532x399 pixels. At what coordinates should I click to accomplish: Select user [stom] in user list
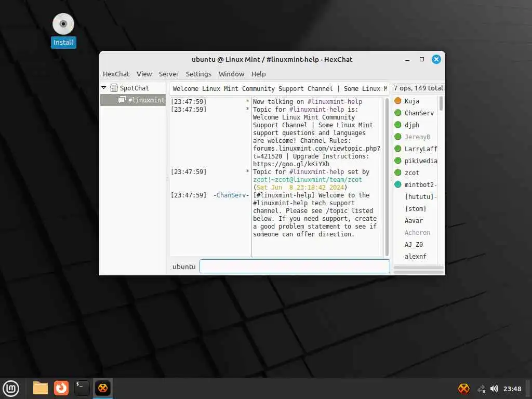pyautogui.click(x=415, y=209)
